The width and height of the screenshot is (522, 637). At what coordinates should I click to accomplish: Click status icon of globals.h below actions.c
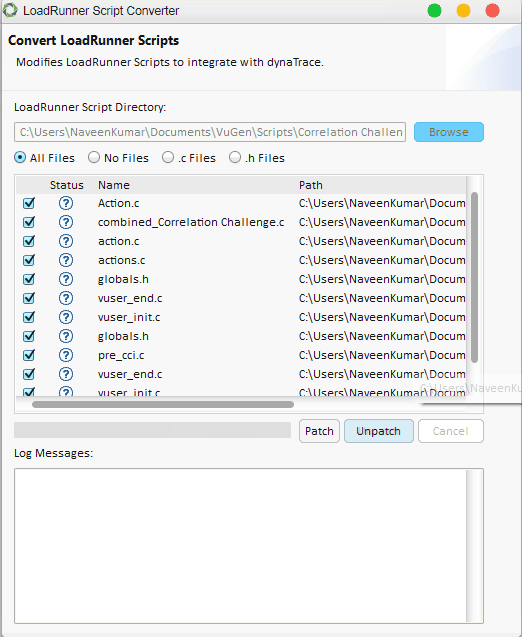(x=66, y=279)
